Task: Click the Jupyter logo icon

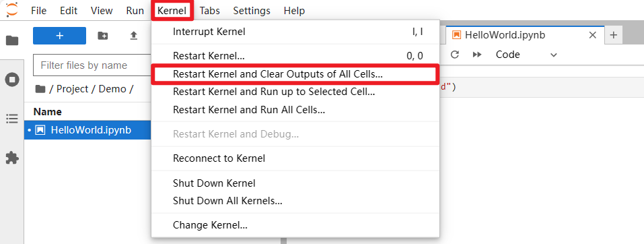Action: 12,10
